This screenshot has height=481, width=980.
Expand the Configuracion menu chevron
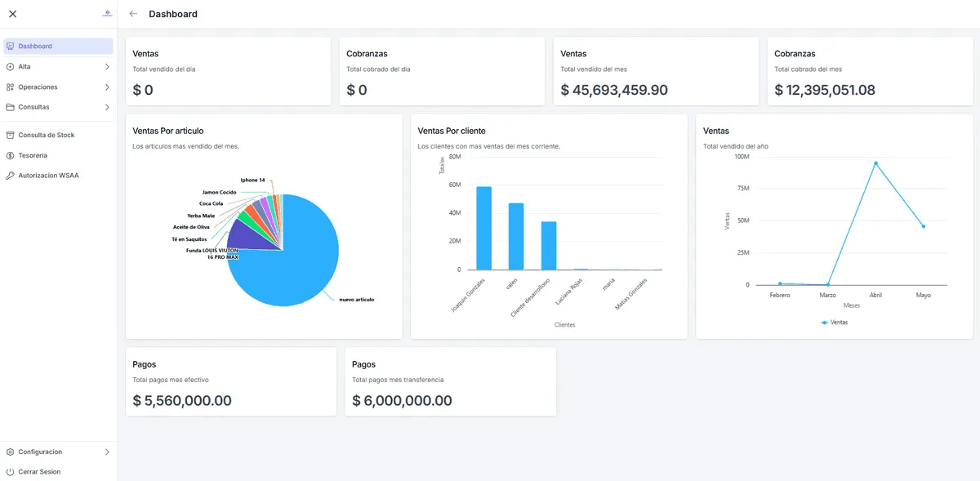click(x=107, y=452)
